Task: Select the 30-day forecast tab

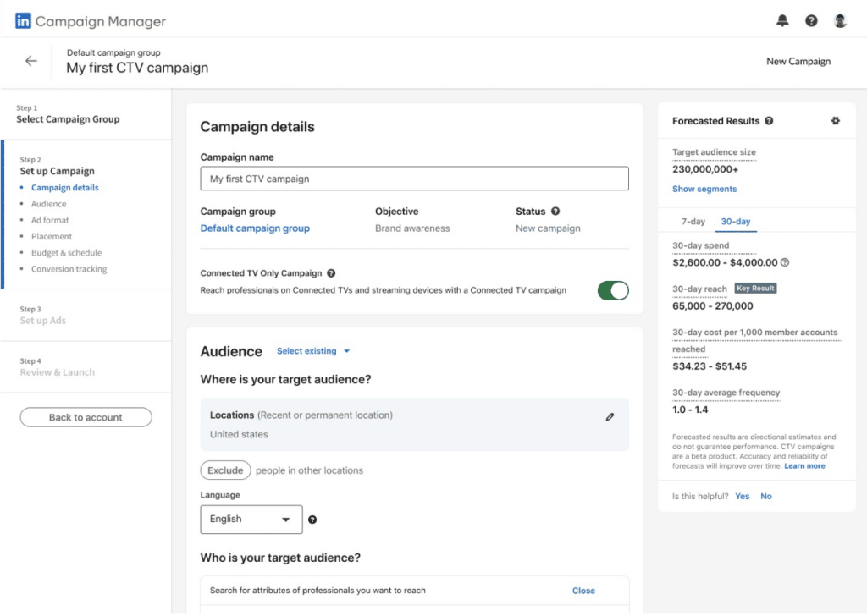Action: click(734, 222)
